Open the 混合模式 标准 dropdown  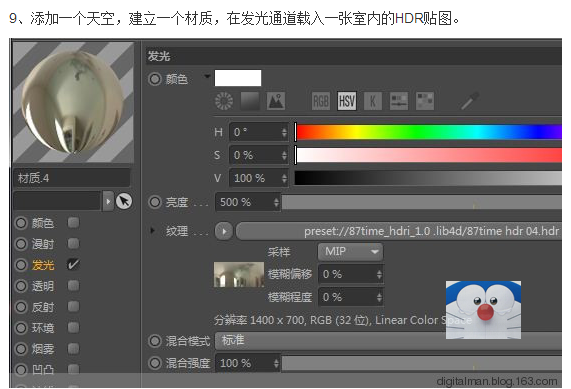click(388, 341)
